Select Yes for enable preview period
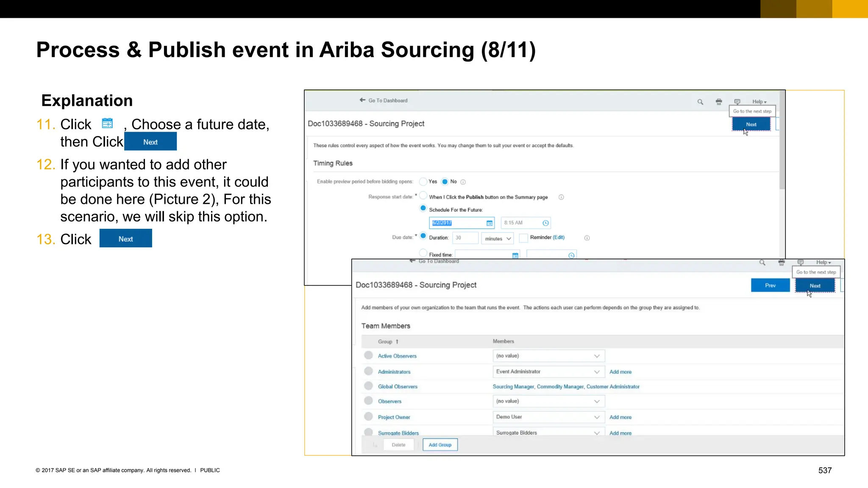 coord(423,182)
